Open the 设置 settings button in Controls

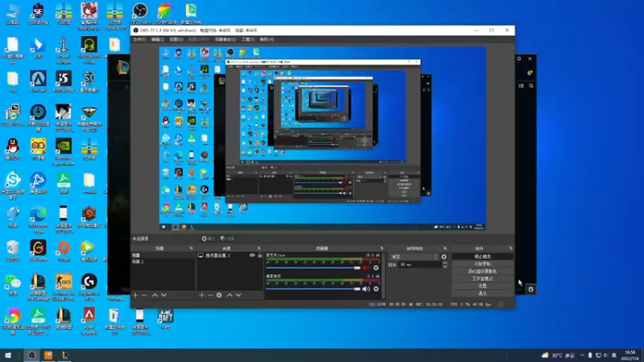click(482, 286)
